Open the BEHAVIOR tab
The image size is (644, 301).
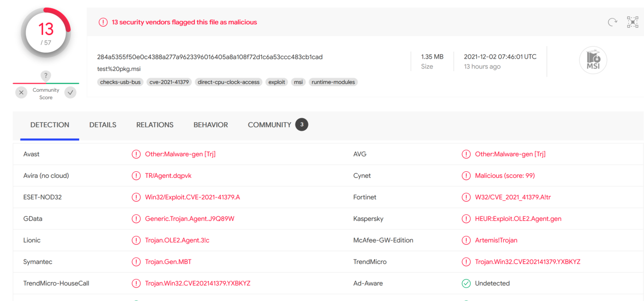211,125
